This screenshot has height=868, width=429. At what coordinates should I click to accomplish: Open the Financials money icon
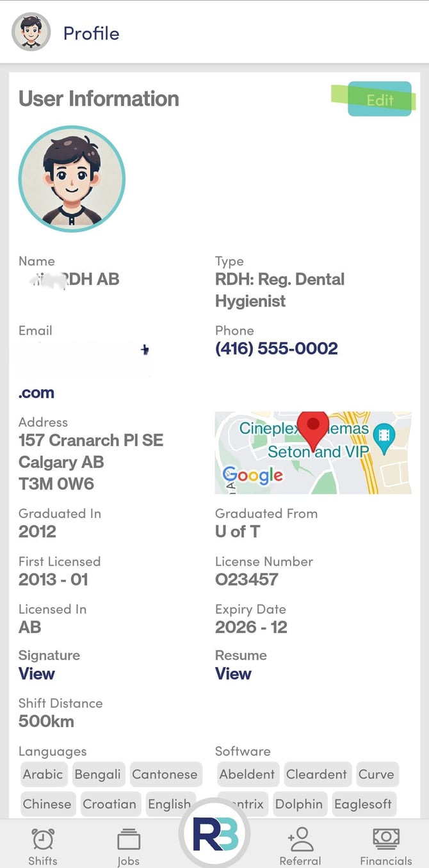pyautogui.click(x=385, y=839)
